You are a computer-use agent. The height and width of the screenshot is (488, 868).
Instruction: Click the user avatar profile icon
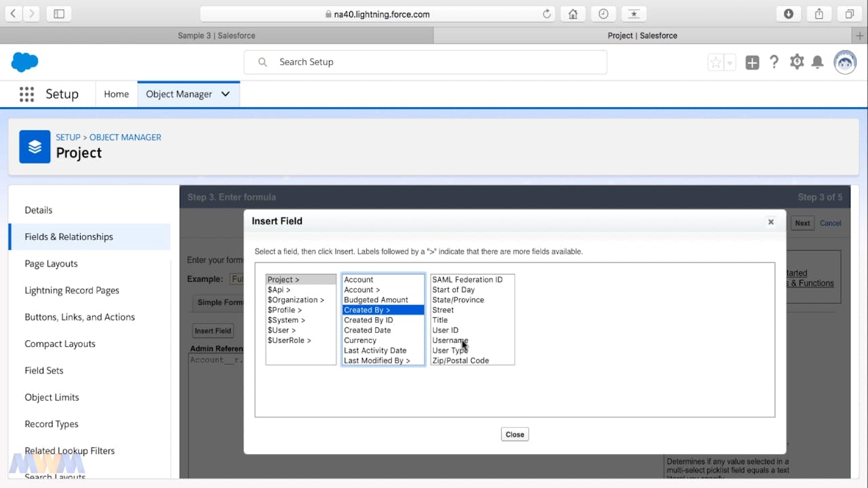(845, 62)
